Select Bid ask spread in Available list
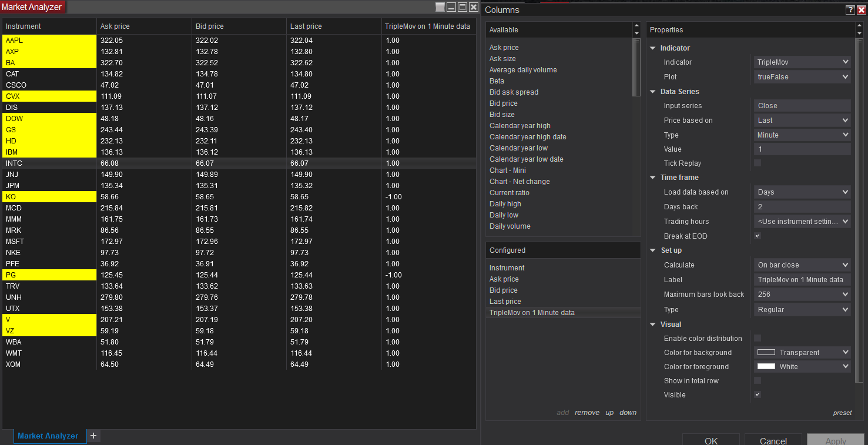The image size is (868, 445). 514,92
